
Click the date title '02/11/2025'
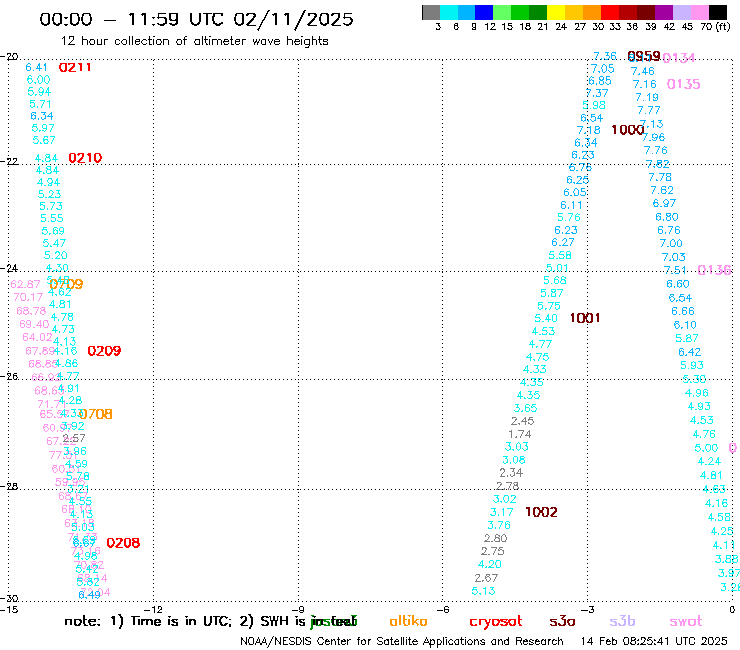(x=293, y=19)
